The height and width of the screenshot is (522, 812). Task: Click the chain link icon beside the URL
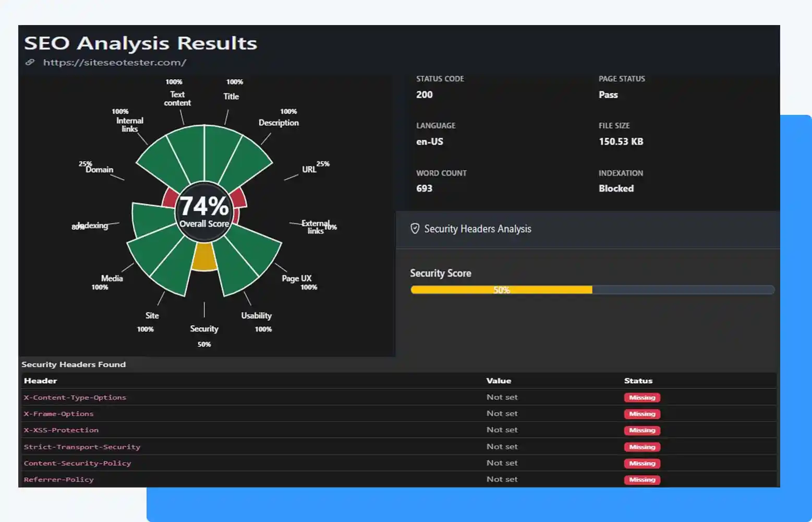pyautogui.click(x=30, y=62)
